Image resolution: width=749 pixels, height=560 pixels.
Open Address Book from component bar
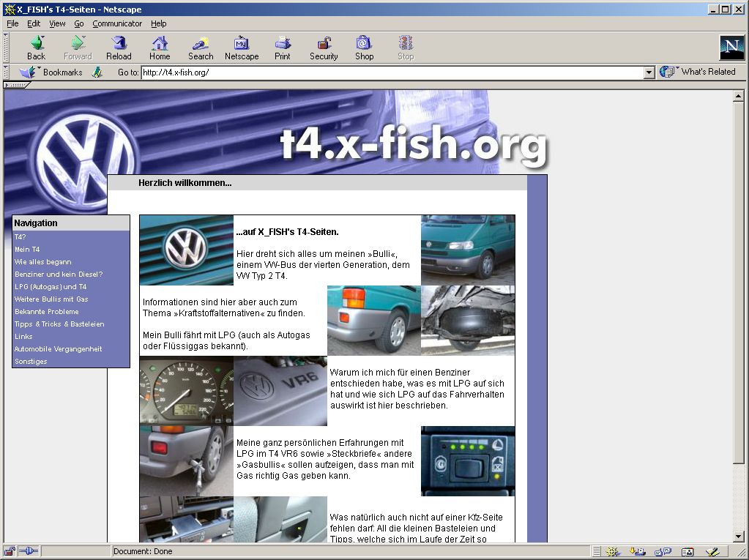[687, 552]
